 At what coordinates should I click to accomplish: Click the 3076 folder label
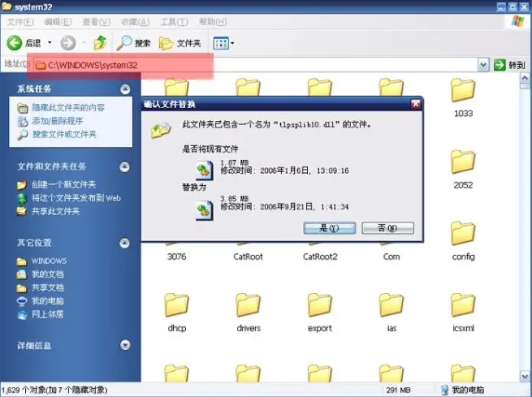177,257
